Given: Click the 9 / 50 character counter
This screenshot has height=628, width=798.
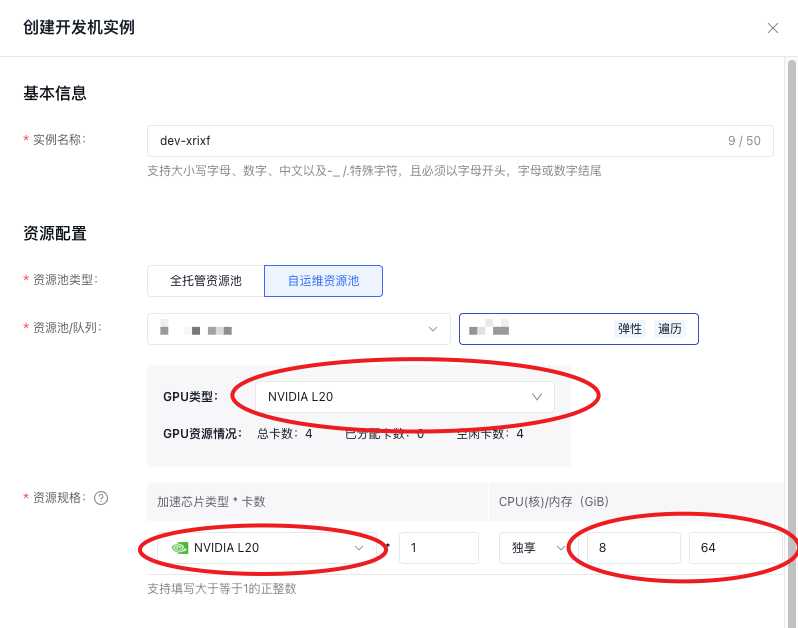Looking at the screenshot, I should 743,141.
